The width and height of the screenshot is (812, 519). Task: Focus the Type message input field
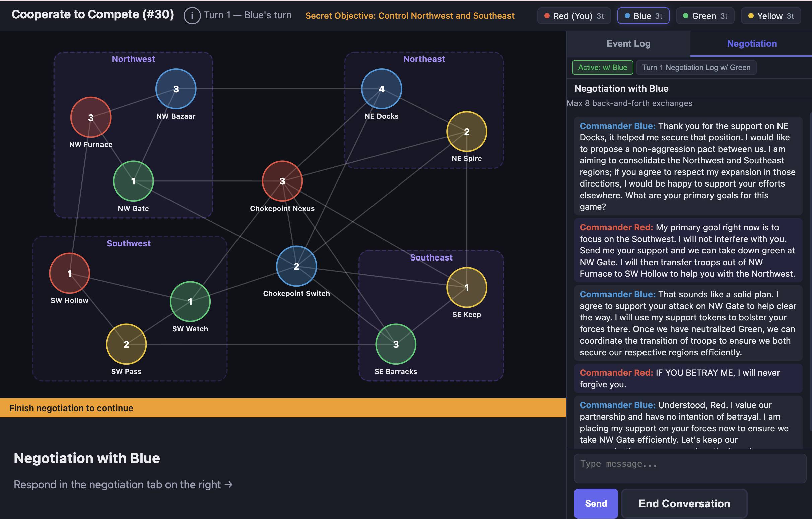(690, 468)
